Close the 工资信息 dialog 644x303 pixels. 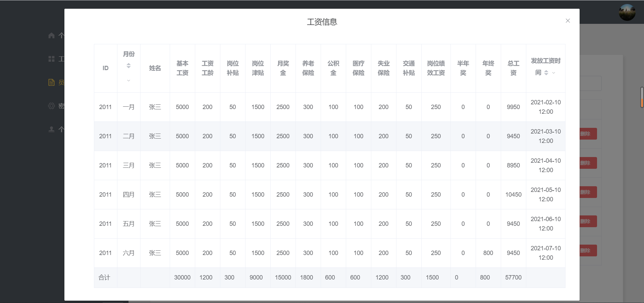tap(568, 21)
